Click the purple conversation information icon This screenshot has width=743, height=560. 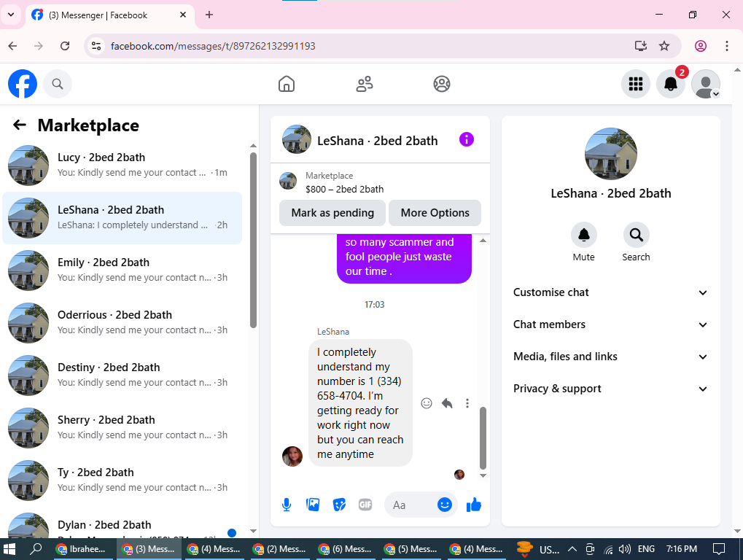tap(466, 140)
